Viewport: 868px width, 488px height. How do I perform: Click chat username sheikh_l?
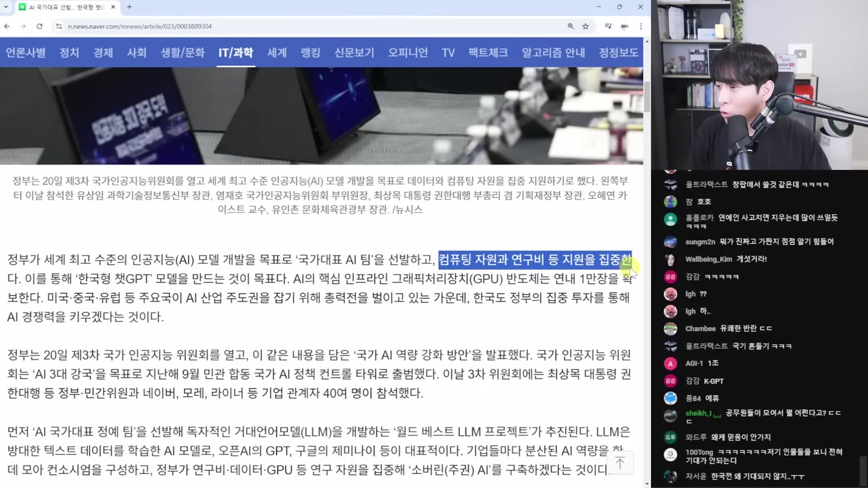click(698, 413)
